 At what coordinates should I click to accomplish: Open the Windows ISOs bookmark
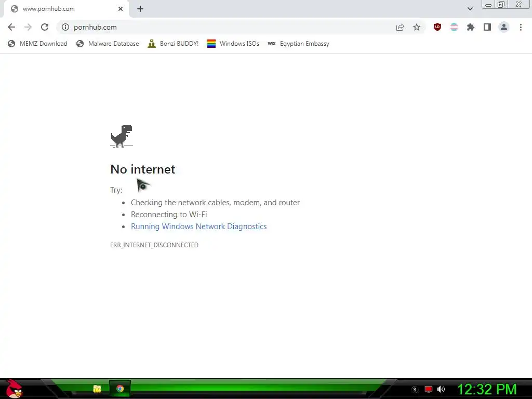233,44
